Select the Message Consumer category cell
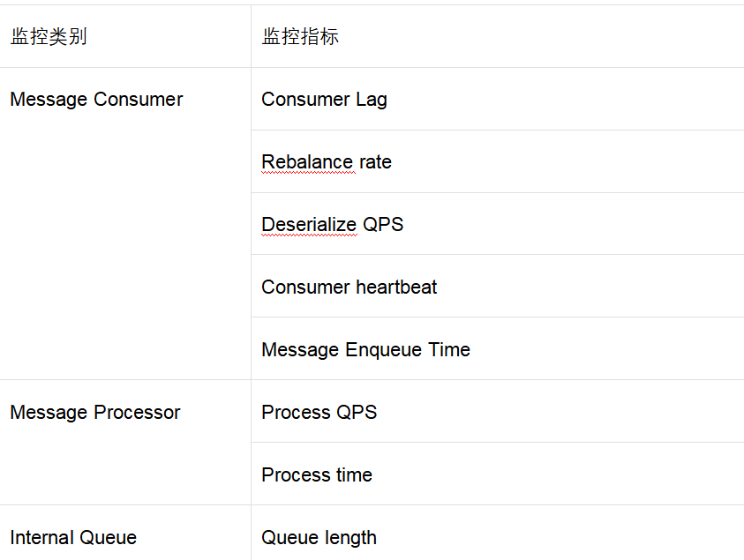Viewport: 744px width, 560px height. 96,100
